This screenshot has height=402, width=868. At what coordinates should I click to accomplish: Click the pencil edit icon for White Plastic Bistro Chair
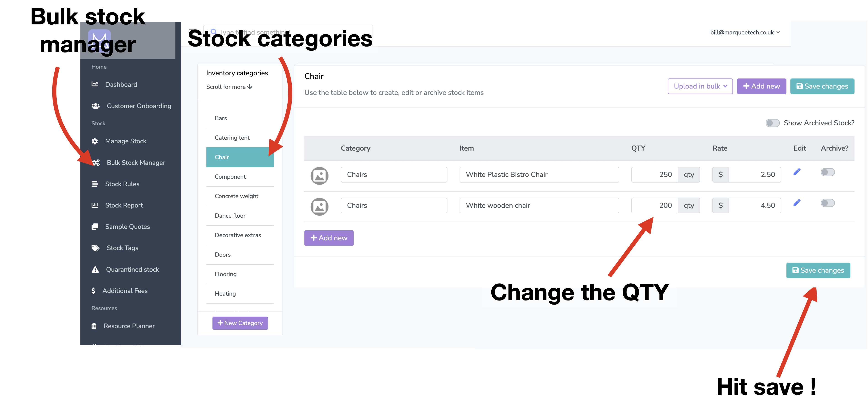click(x=797, y=172)
